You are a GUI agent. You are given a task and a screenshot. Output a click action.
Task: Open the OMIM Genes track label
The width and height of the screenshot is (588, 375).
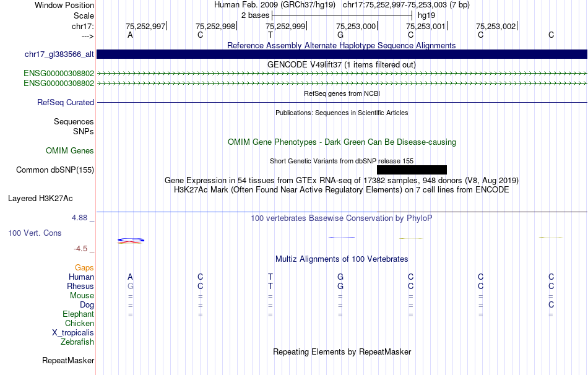coord(70,151)
